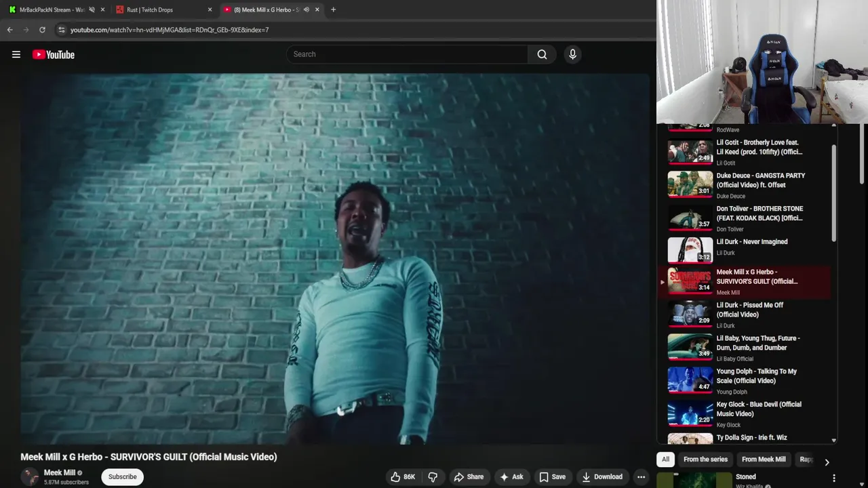868x488 pixels.
Task: Go to YouTube home via logo
Action: pos(53,54)
